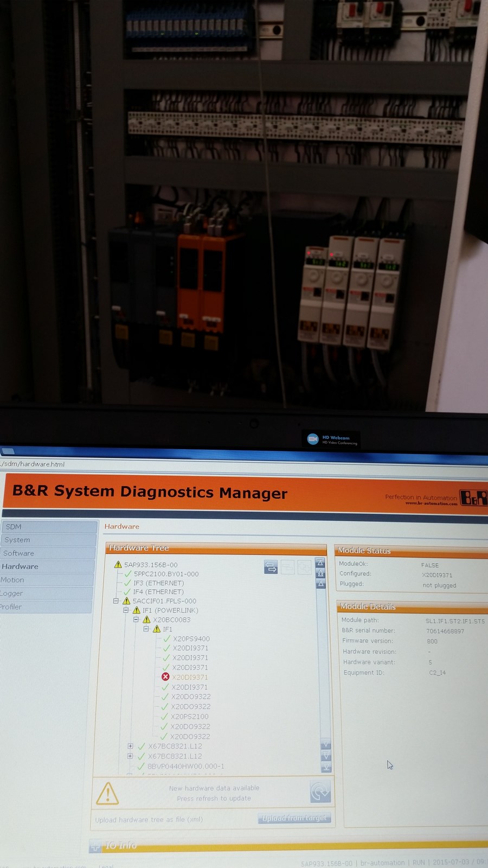Viewport: 488px width, 868px height.
Task: Open the Motion menu item
Action: 46,580
